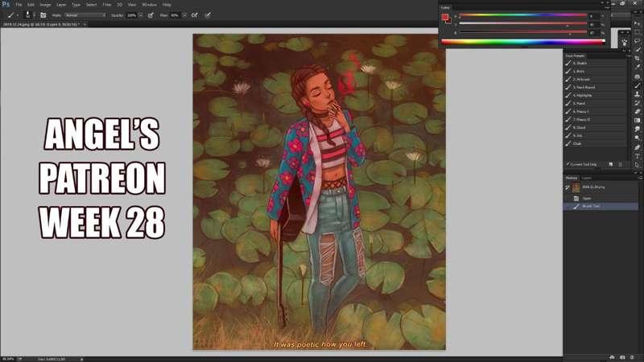The height and width of the screenshot is (362, 644).
Task: Select the Gradient tool
Action: pos(637,120)
